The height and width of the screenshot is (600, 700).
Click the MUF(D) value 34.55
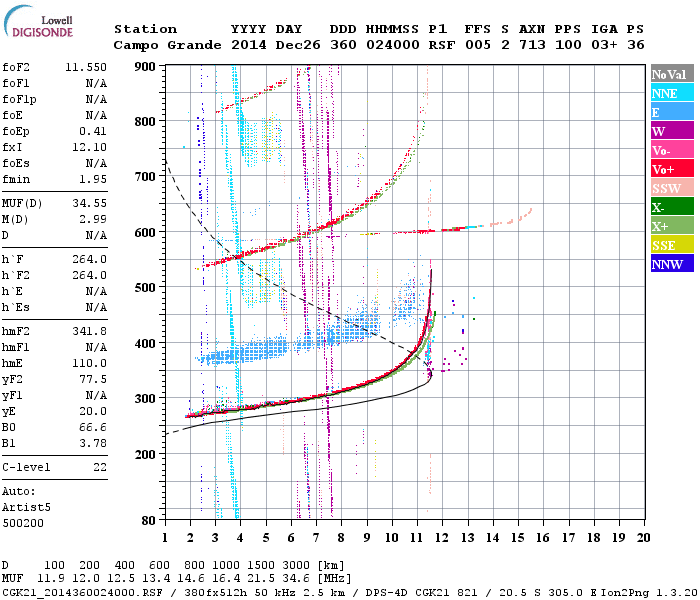(90, 204)
